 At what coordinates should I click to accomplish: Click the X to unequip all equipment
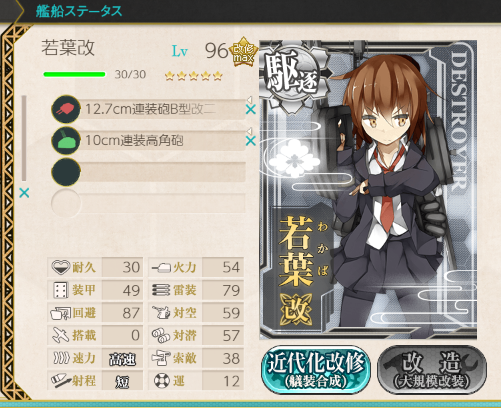pos(24,193)
